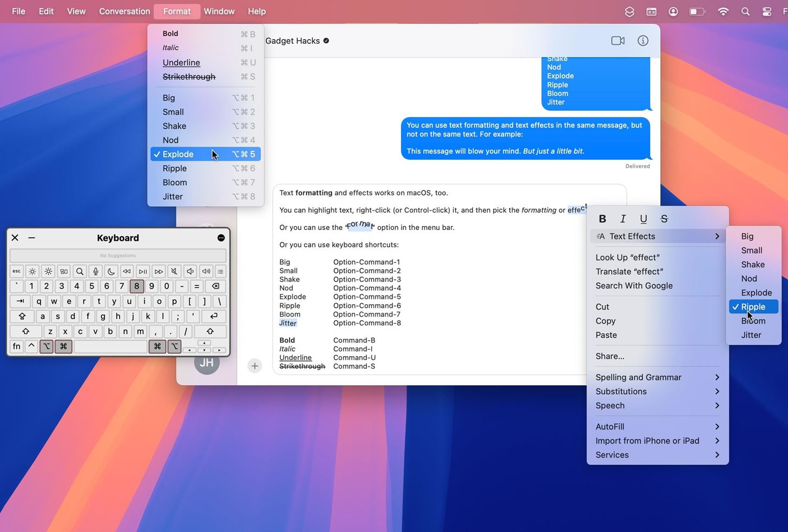Choose Jitter in the Format menu
The height and width of the screenshot is (532, 788).
point(206,196)
